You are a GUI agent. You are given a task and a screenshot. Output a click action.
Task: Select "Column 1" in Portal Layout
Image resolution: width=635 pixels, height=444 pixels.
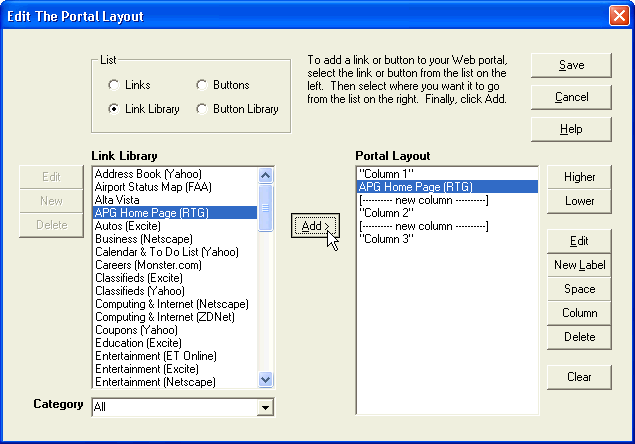click(x=447, y=174)
